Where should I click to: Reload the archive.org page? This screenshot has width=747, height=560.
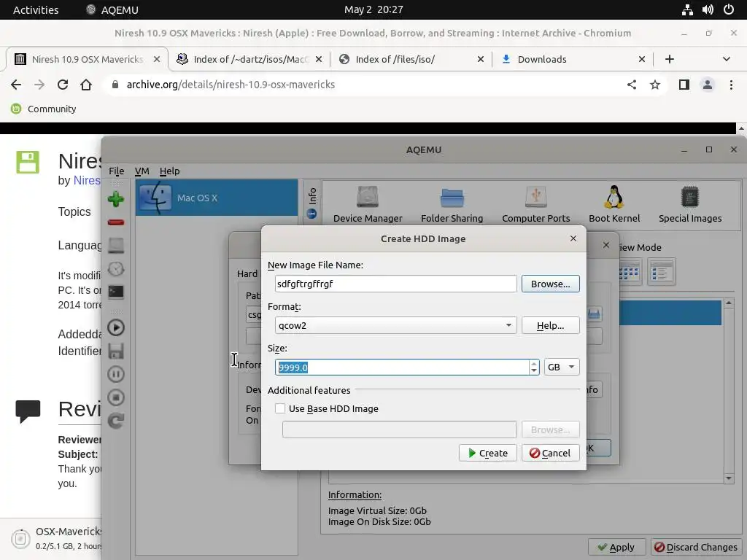click(x=63, y=85)
